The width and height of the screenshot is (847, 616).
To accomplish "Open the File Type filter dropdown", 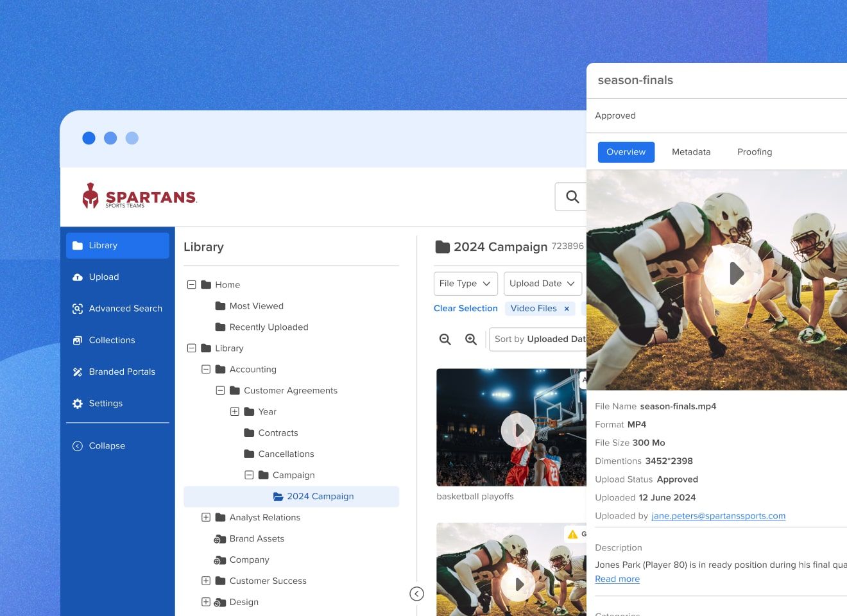I will click(x=465, y=284).
